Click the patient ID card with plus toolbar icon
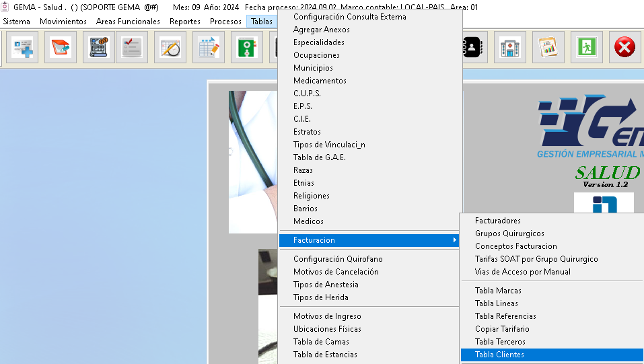The height and width of the screenshot is (364, 644). click(x=22, y=47)
